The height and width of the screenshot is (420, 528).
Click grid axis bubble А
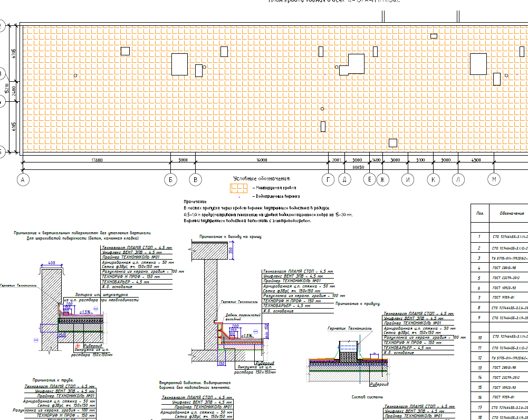[22, 180]
